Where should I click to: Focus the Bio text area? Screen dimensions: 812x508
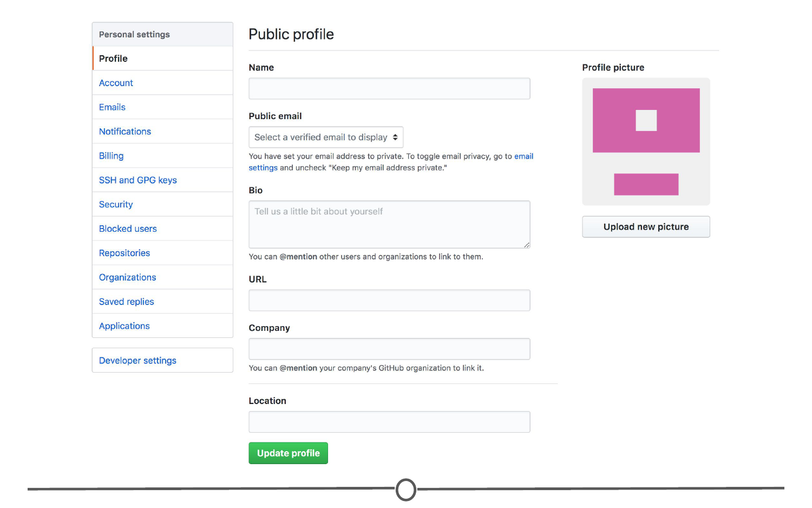point(389,225)
